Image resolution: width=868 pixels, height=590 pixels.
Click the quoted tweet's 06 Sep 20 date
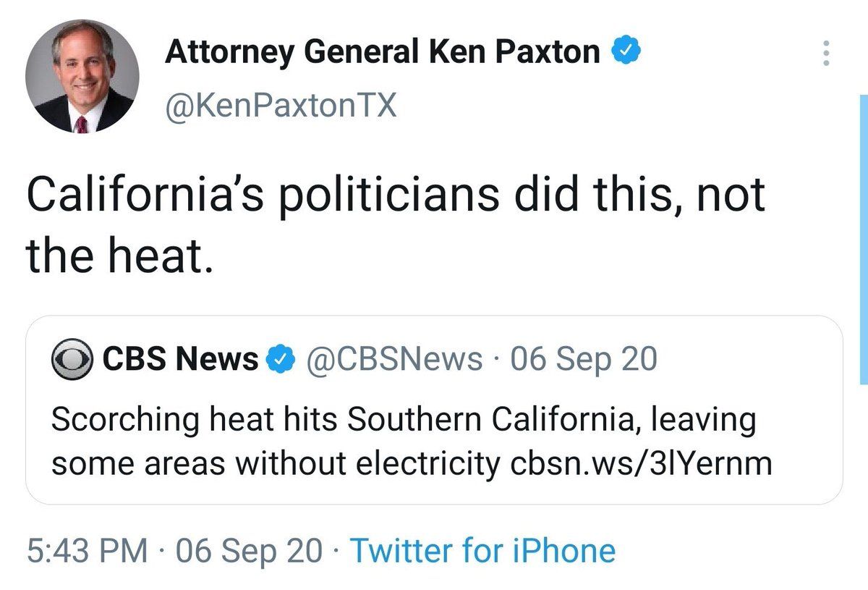[584, 358]
